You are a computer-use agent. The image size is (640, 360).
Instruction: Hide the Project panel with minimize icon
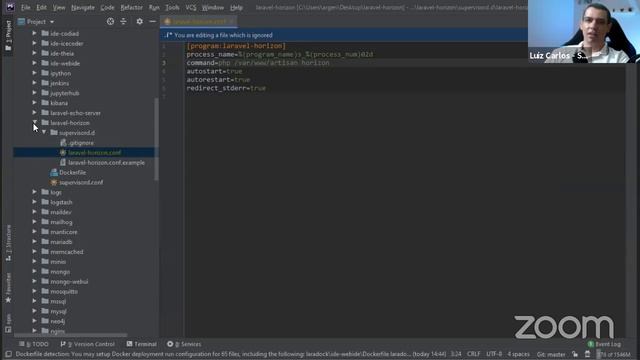click(152, 22)
